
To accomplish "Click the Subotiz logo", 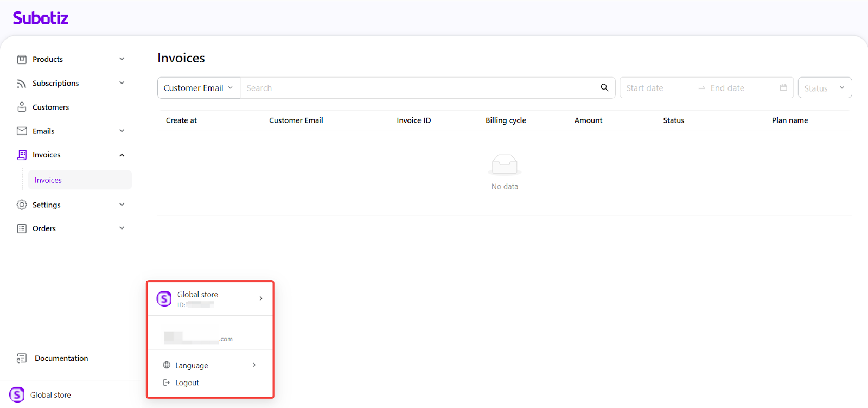I will point(41,18).
